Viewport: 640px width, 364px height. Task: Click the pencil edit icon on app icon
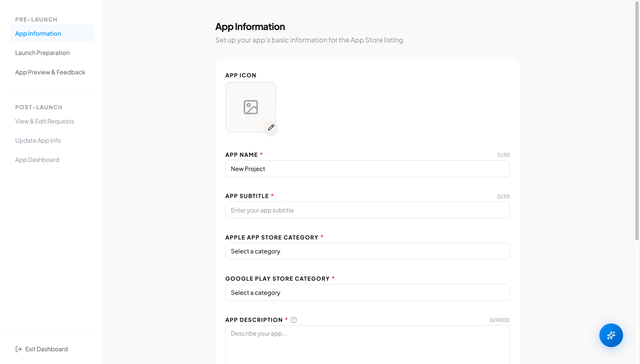[x=271, y=127]
